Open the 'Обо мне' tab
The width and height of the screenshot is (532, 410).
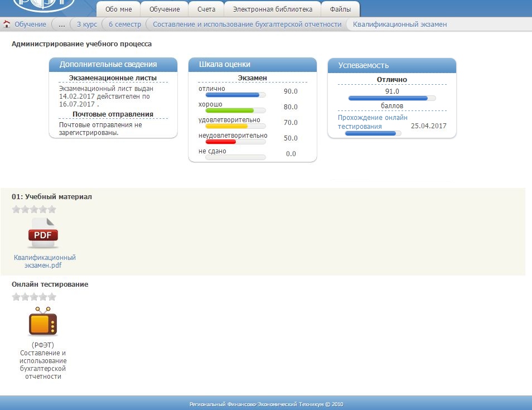[x=118, y=9]
